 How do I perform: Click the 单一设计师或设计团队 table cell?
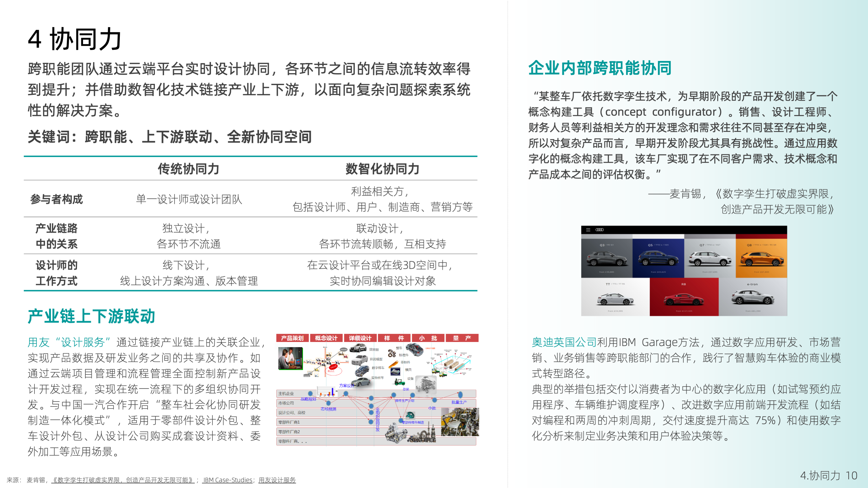point(189,199)
